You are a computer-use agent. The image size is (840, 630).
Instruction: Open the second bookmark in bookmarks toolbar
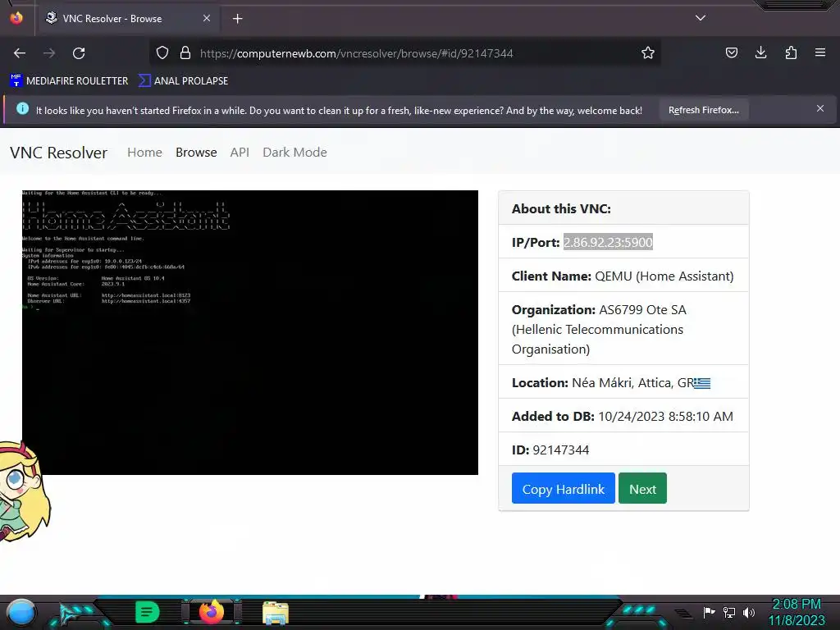[183, 81]
